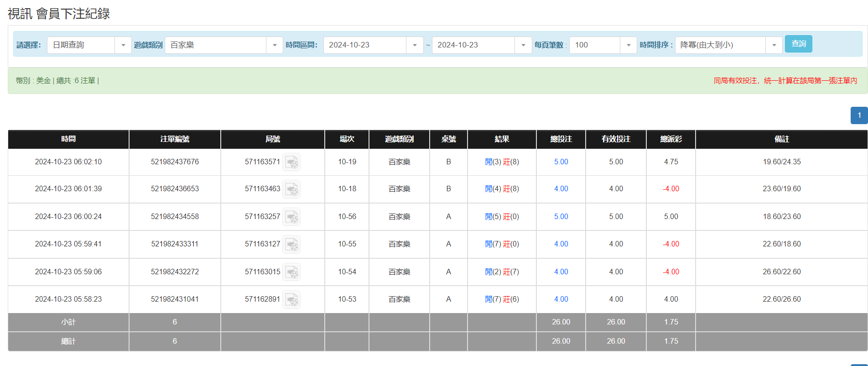Go to page 1 in pagination
The height and width of the screenshot is (366, 868).
pos(859,115)
